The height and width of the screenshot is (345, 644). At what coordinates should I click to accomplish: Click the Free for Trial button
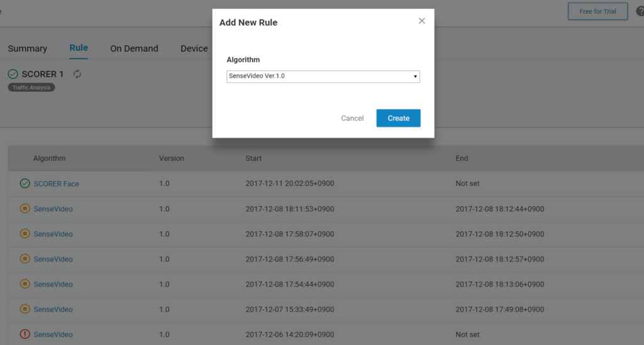pyautogui.click(x=597, y=11)
